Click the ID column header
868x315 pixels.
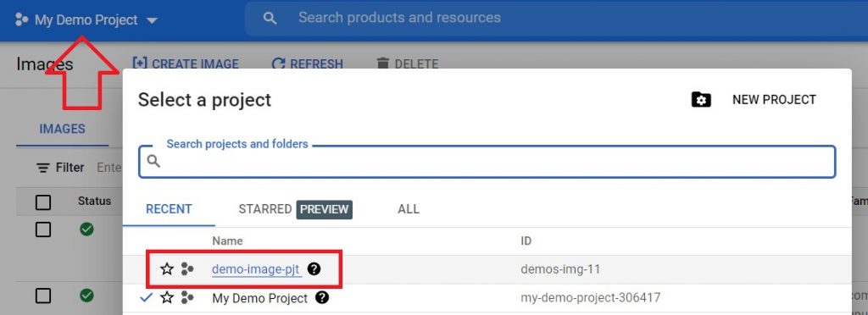(x=526, y=241)
